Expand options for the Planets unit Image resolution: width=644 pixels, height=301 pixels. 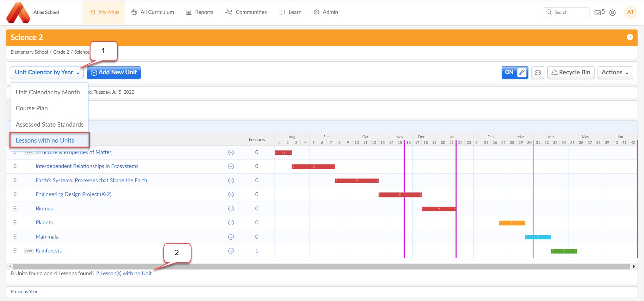tap(231, 223)
